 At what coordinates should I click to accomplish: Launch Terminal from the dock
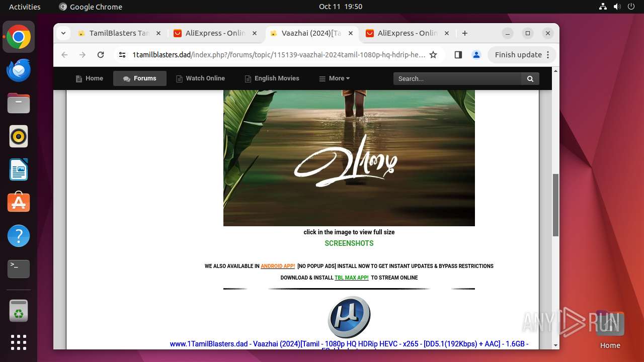click(19, 269)
